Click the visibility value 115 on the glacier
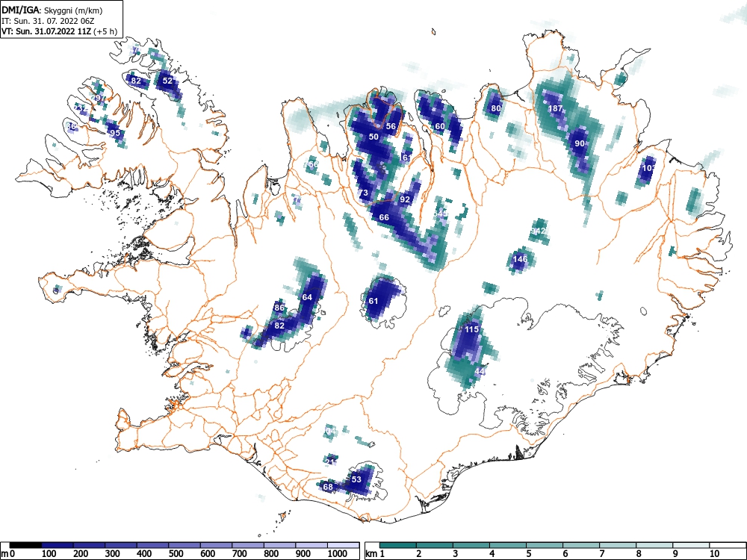747x560 pixels. click(x=471, y=329)
